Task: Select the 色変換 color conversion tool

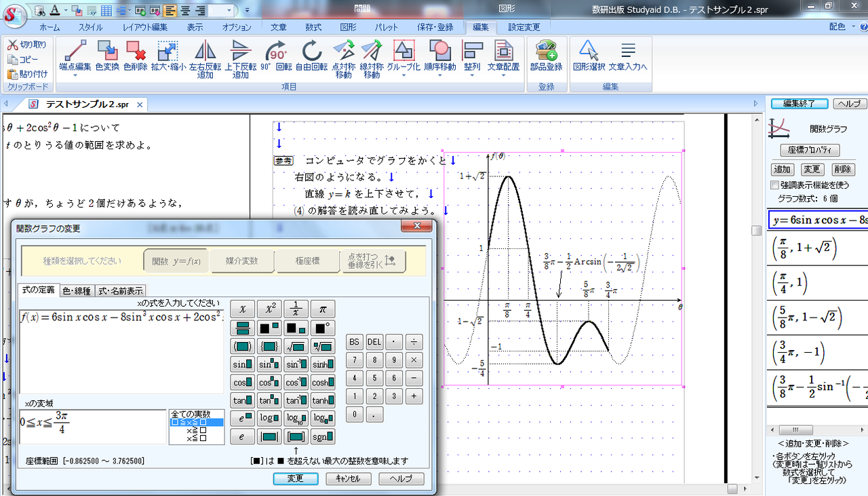Action: 107,54
